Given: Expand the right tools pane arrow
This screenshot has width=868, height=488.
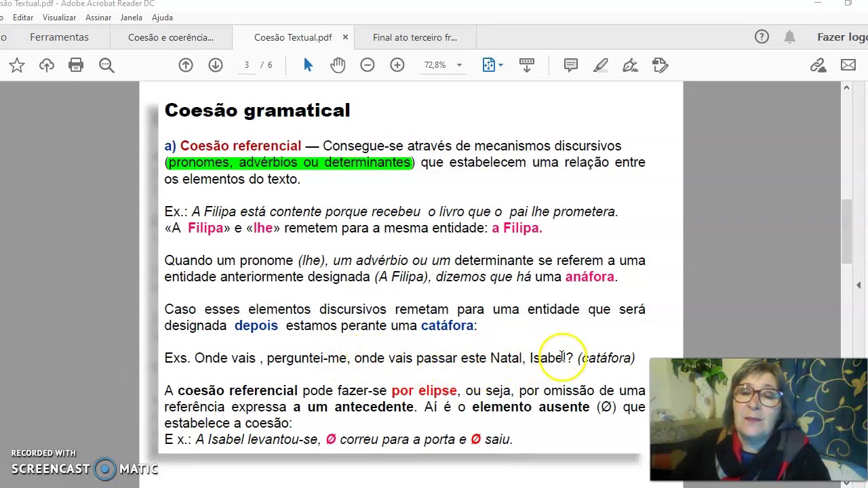Looking at the screenshot, I should point(859,285).
